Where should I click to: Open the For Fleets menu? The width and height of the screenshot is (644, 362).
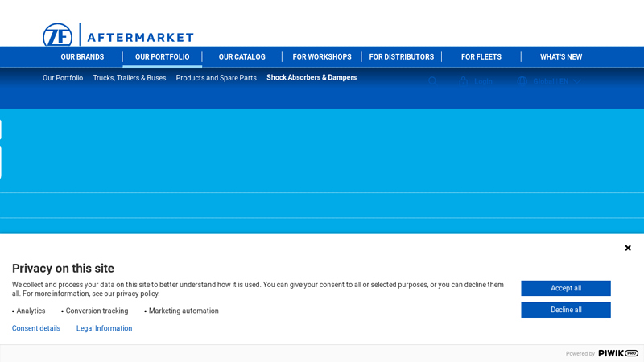[x=481, y=57]
